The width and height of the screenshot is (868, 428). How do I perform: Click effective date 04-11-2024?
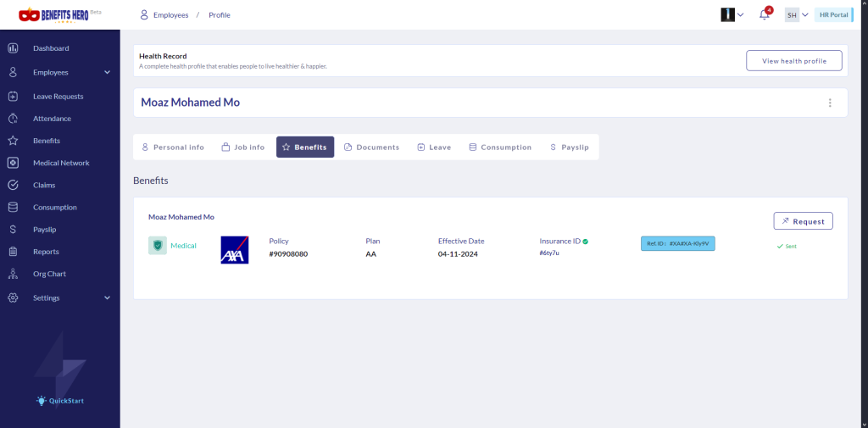[x=458, y=254]
